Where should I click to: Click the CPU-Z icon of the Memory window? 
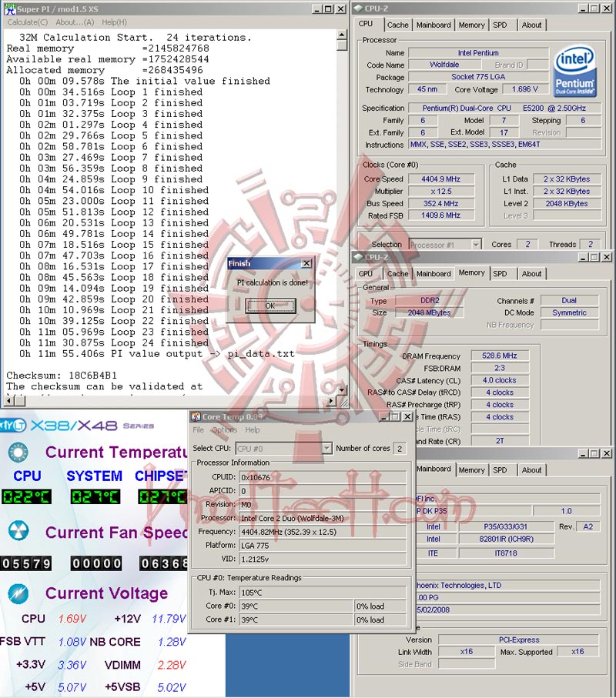coord(358,257)
